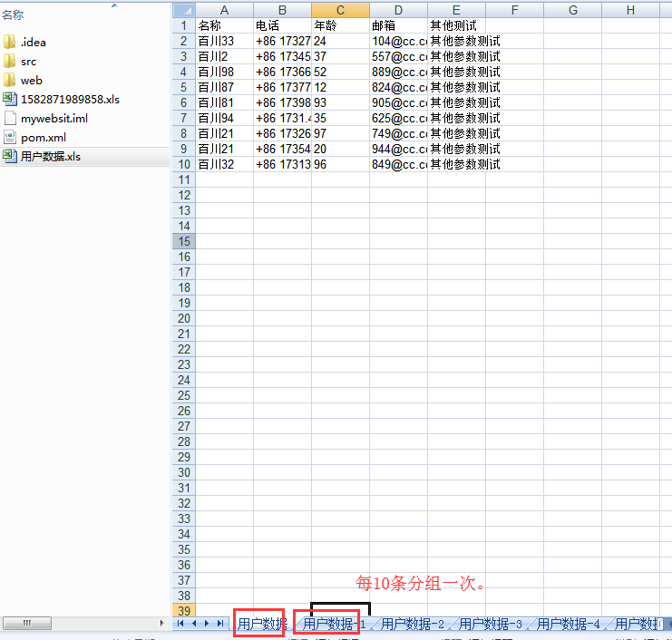Go to next sheet tab arrow
Viewport: 672px width, 640px height.
pyautogui.click(x=207, y=624)
